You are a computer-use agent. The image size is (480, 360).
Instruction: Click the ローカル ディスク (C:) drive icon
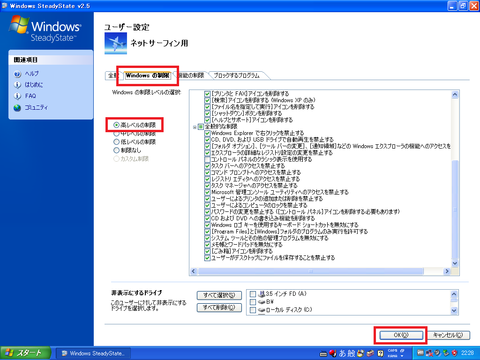click(262, 310)
